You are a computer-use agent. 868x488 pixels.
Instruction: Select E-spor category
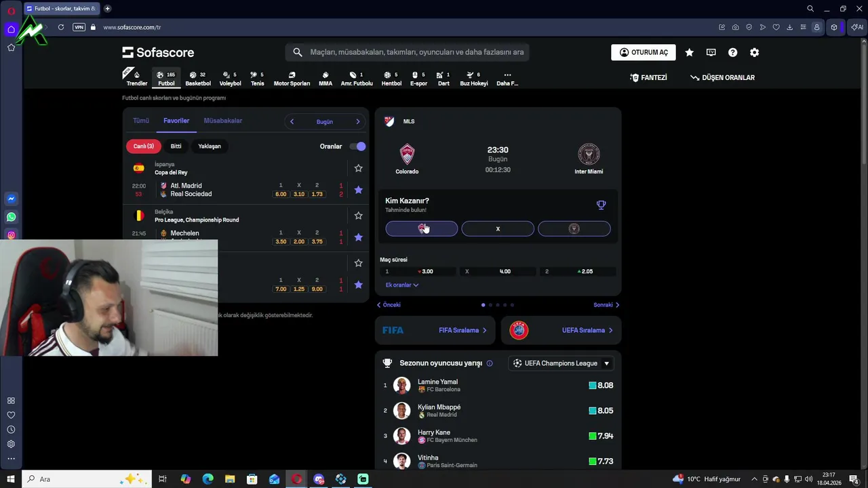tap(418, 79)
